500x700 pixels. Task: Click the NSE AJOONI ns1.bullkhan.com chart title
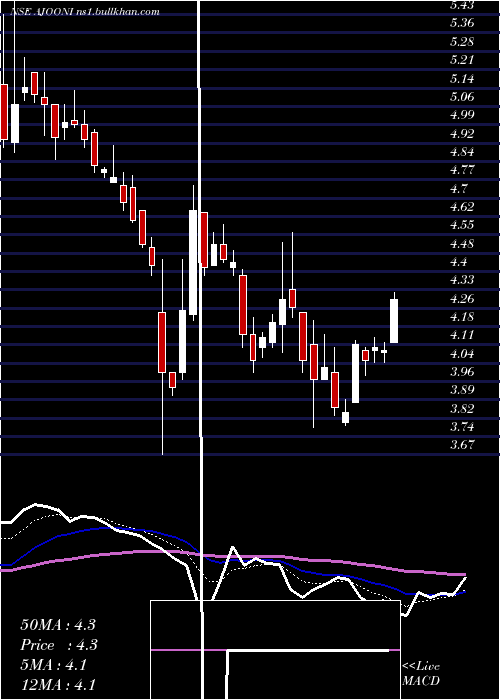click(x=84, y=12)
